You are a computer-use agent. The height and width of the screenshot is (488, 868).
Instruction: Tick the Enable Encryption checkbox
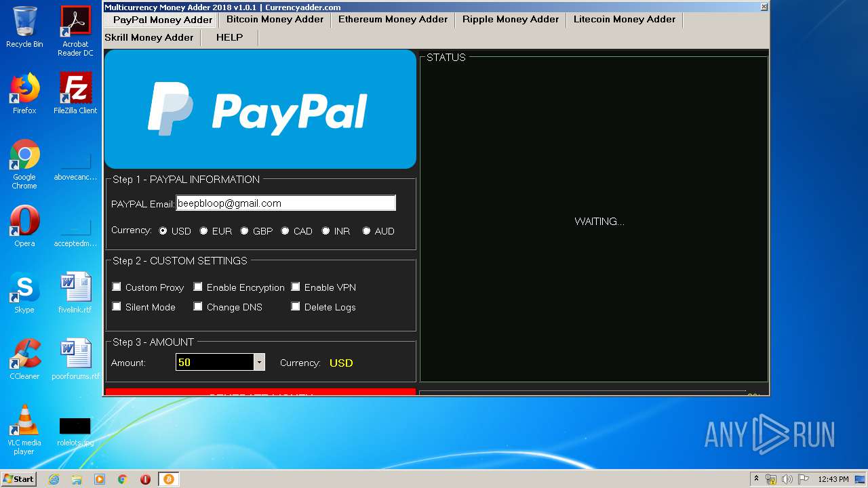(198, 287)
